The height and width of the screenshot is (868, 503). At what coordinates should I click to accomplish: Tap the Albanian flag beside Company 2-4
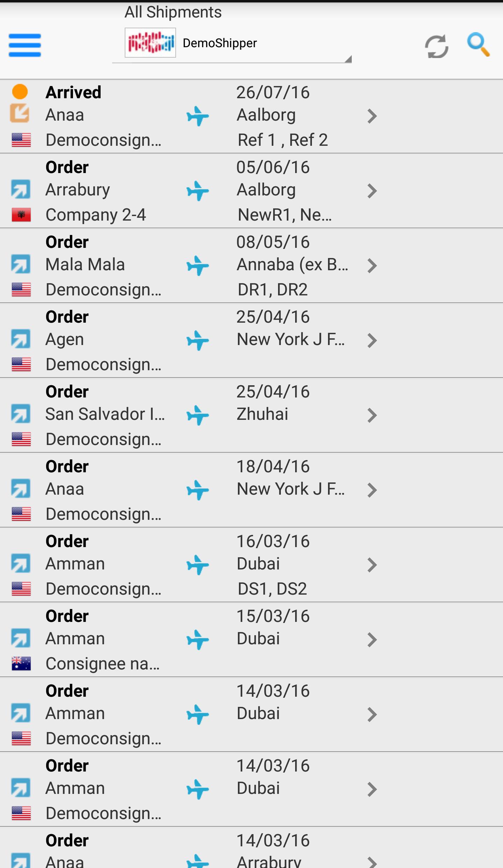pyautogui.click(x=21, y=215)
